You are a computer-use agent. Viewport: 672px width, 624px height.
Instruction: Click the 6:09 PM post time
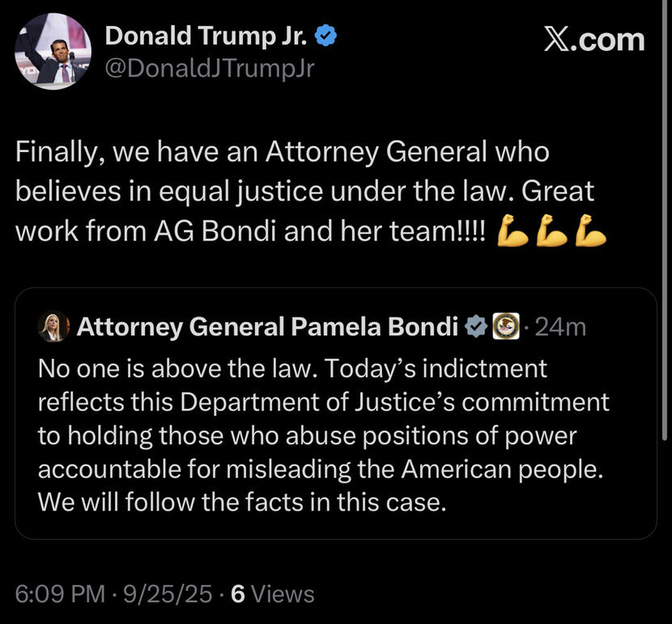(x=59, y=595)
